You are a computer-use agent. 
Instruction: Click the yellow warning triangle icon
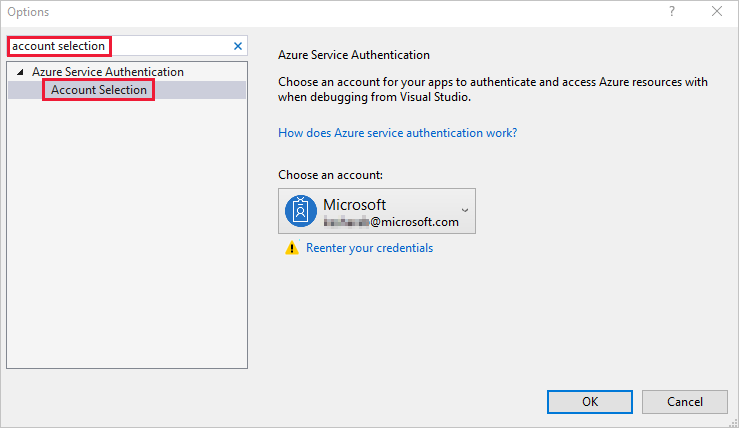click(x=292, y=248)
